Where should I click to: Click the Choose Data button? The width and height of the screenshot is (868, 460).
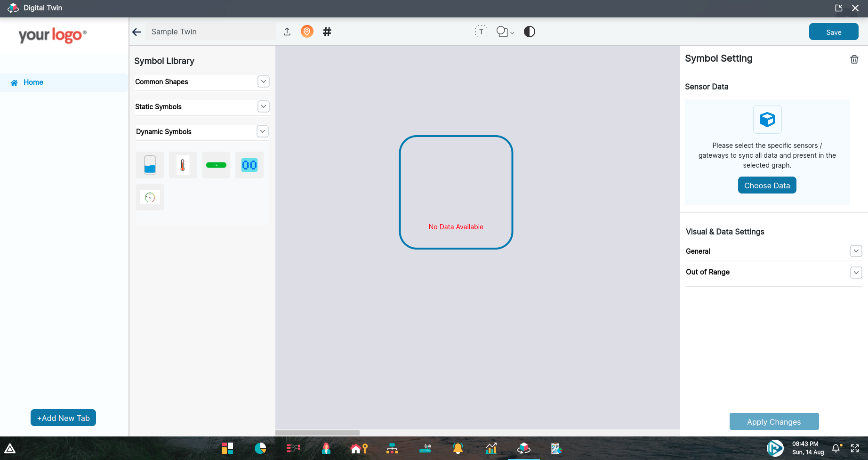coord(767,186)
